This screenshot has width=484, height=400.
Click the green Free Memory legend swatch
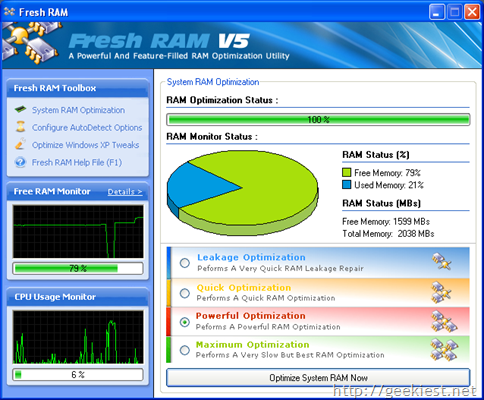coord(347,172)
